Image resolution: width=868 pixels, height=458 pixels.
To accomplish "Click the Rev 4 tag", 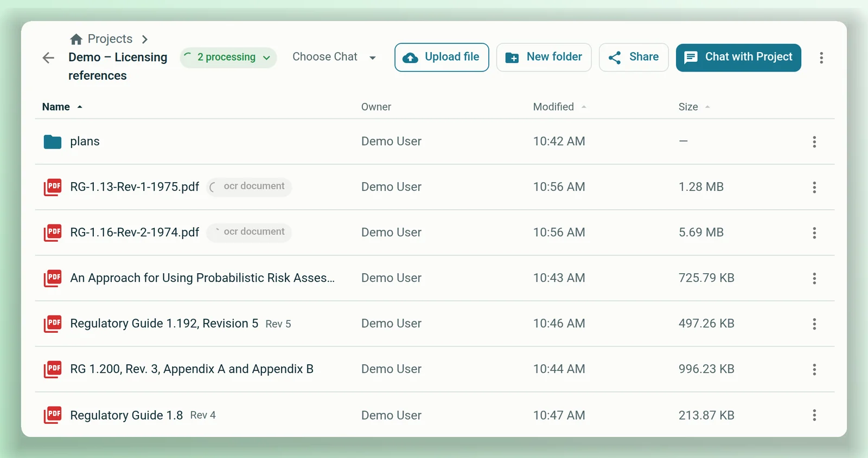I will point(203,415).
